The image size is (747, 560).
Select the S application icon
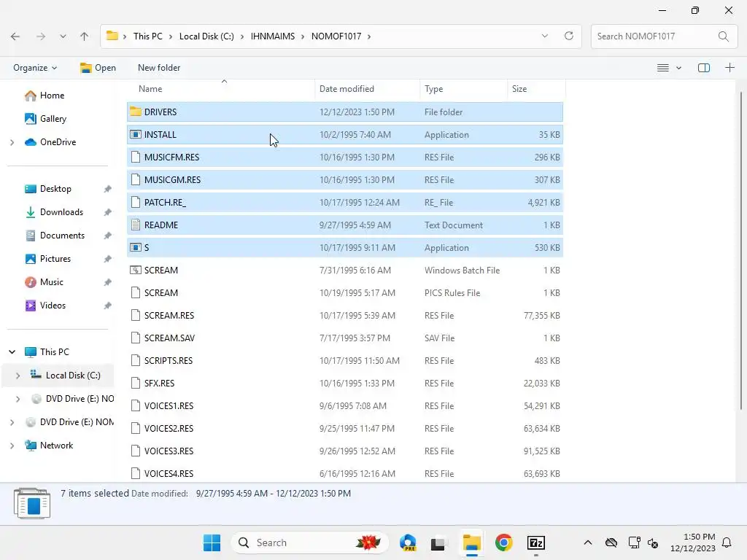[136, 248]
